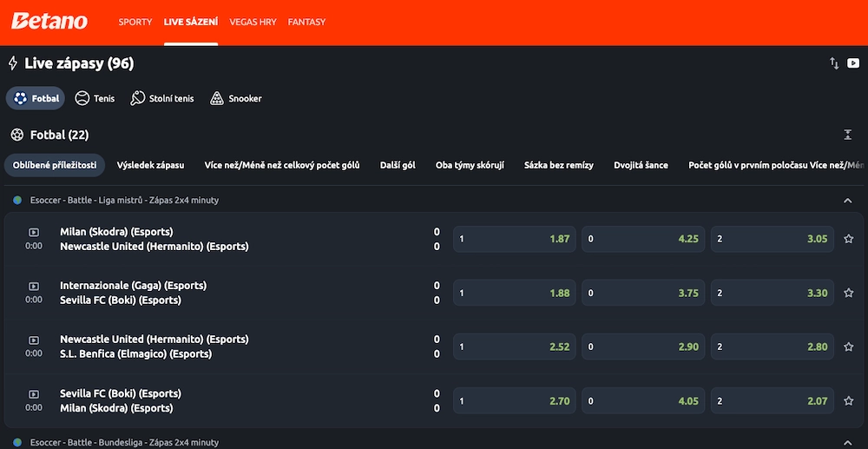Select the Snooker sport filter
The width and height of the screenshot is (868, 449).
coord(235,98)
